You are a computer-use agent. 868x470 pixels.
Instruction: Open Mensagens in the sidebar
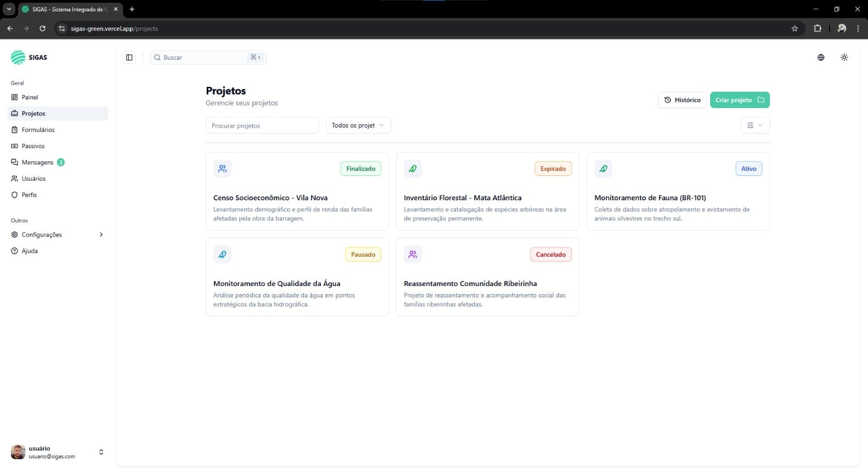pyautogui.click(x=37, y=162)
